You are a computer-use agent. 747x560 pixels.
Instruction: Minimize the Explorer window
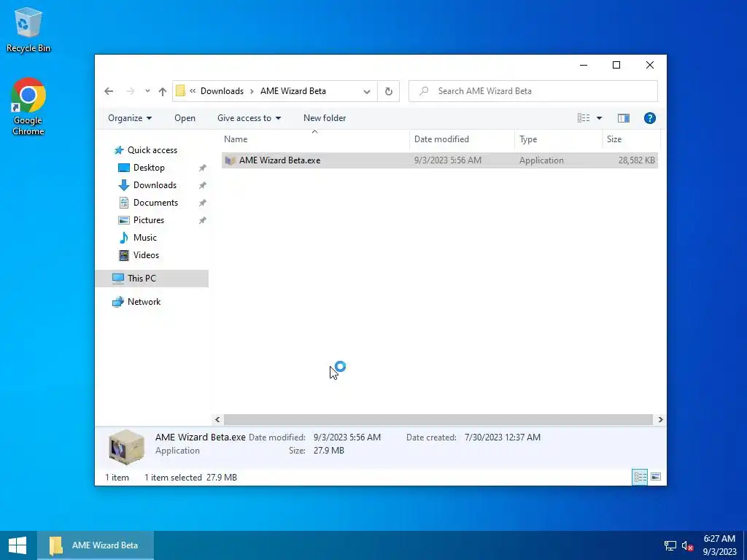point(584,65)
